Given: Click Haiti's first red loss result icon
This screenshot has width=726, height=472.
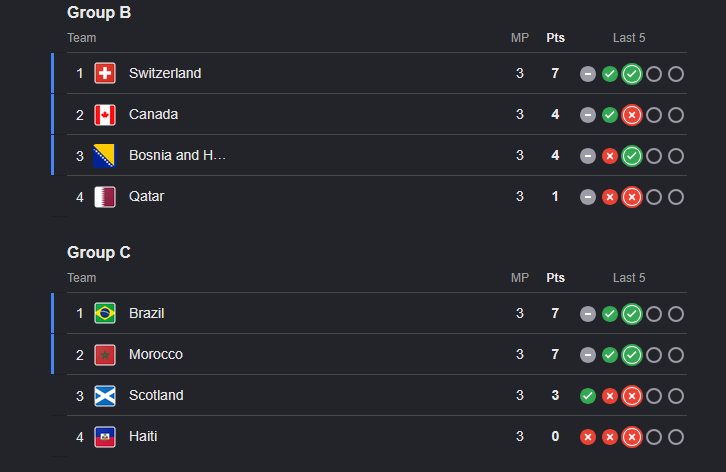Looking at the screenshot, I should pos(588,437).
